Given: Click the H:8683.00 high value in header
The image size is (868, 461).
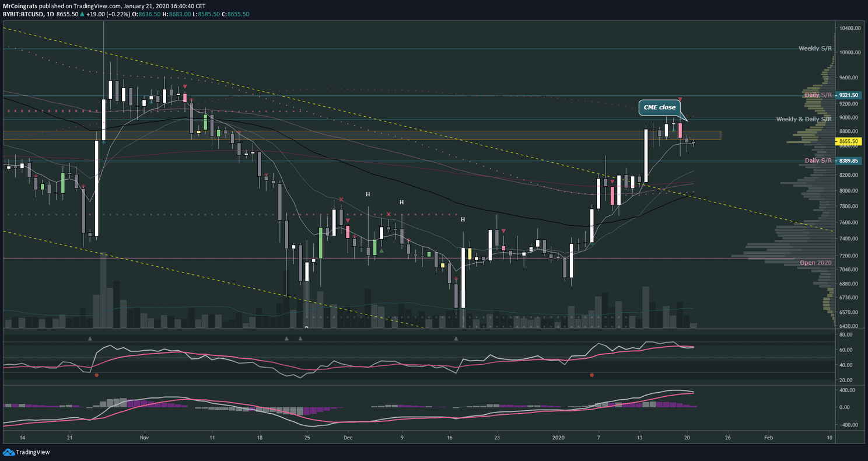Looking at the screenshot, I should tap(177, 13).
